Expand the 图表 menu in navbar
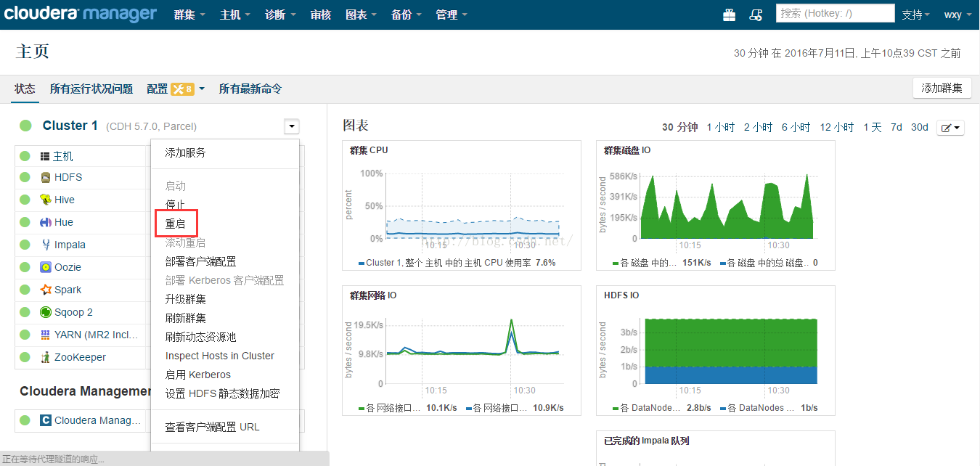This screenshot has width=980, height=466. tap(362, 15)
